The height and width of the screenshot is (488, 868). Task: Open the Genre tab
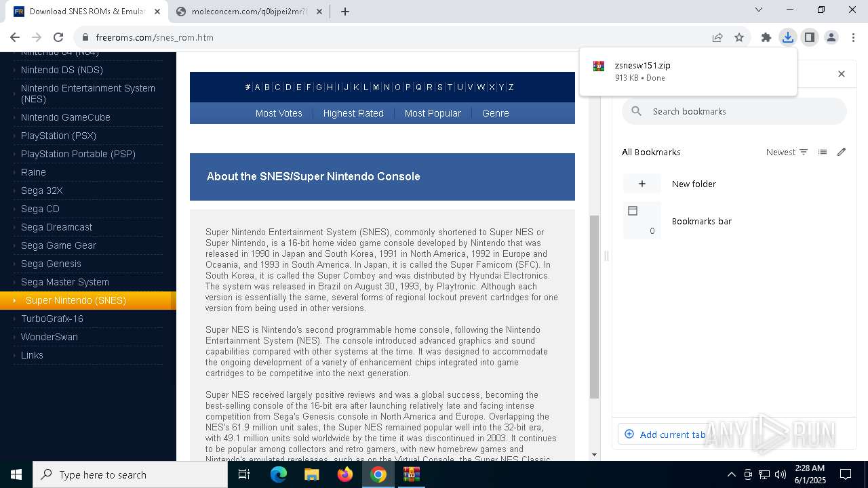(x=496, y=113)
